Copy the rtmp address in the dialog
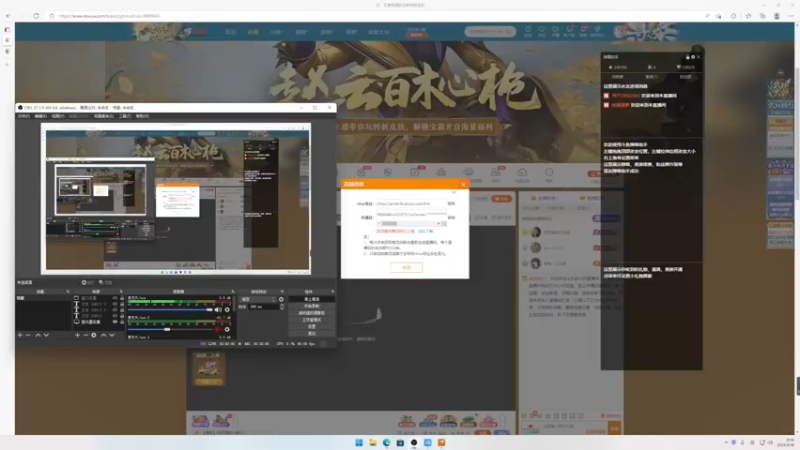 tap(451, 204)
